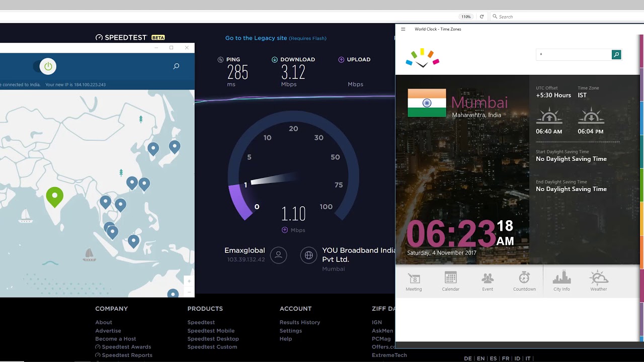Open the Speedtest Reports link
Screen dimensions: 644x362
(124, 355)
